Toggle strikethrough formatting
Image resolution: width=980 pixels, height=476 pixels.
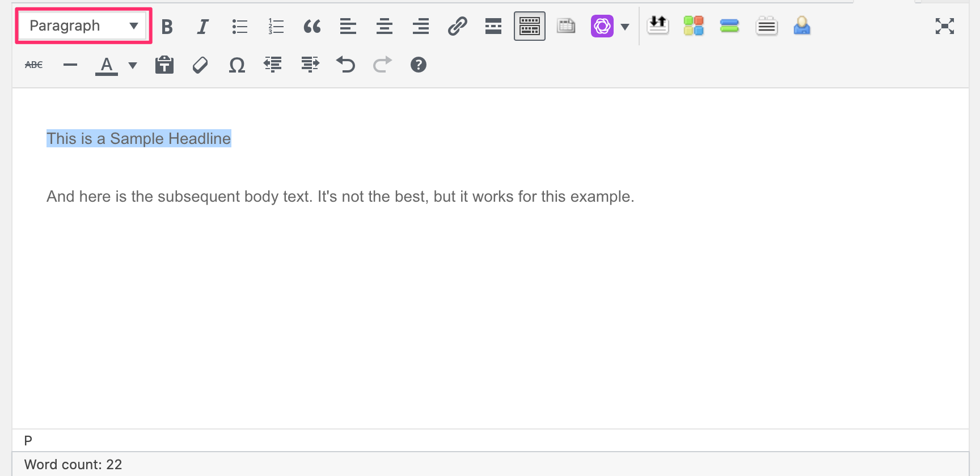34,65
